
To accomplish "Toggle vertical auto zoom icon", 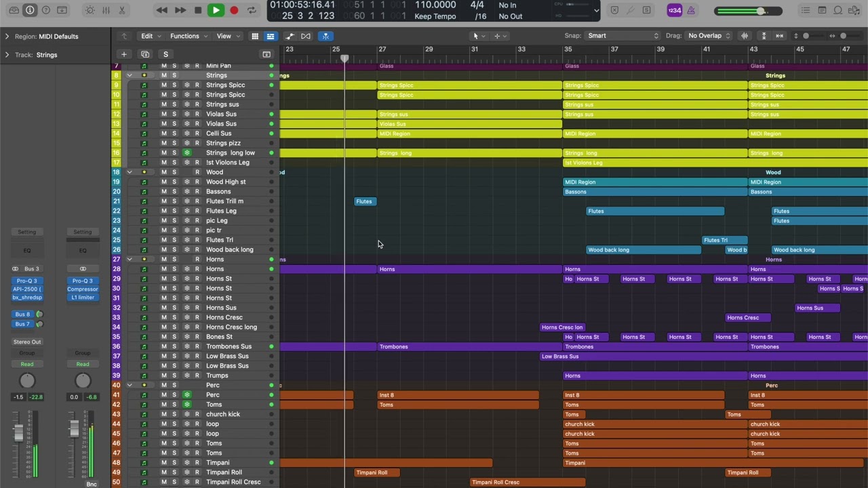I will 764,36.
